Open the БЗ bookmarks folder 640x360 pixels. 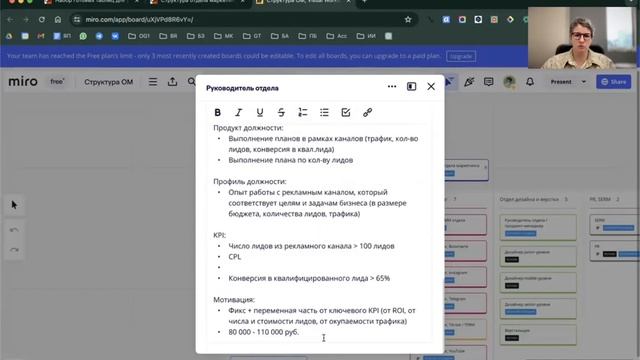[196, 36]
